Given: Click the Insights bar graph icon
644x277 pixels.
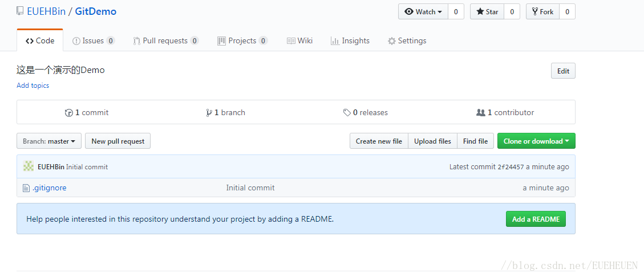Looking at the screenshot, I should (x=335, y=41).
